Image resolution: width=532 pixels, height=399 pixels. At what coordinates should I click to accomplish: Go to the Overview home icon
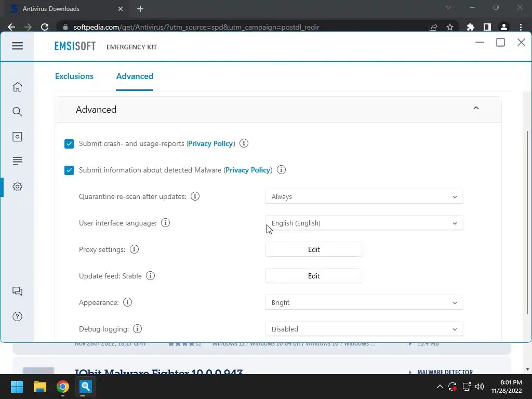point(17,87)
